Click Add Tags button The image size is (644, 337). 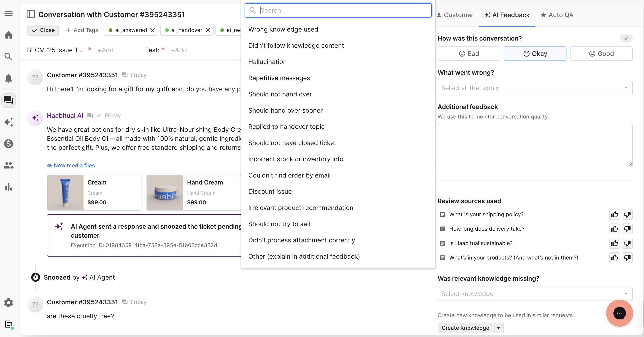[82, 30]
